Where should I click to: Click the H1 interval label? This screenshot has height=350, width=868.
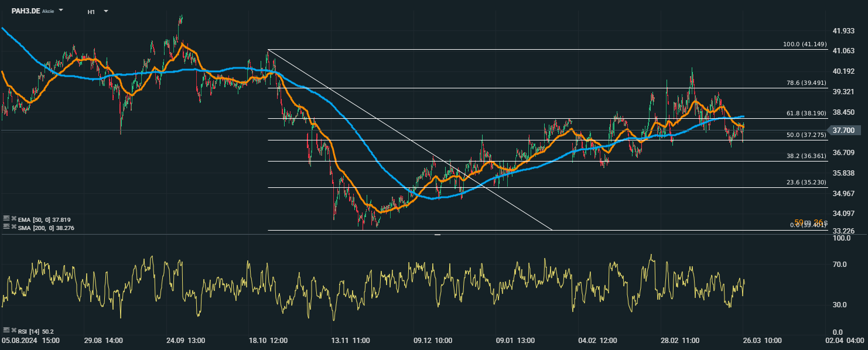pyautogui.click(x=91, y=12)
